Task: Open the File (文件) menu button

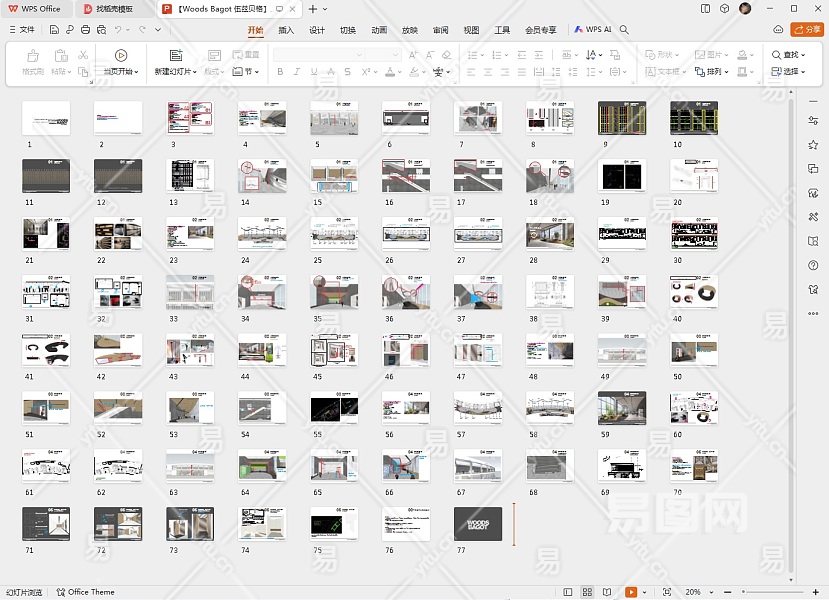Action: coord(21,30)
